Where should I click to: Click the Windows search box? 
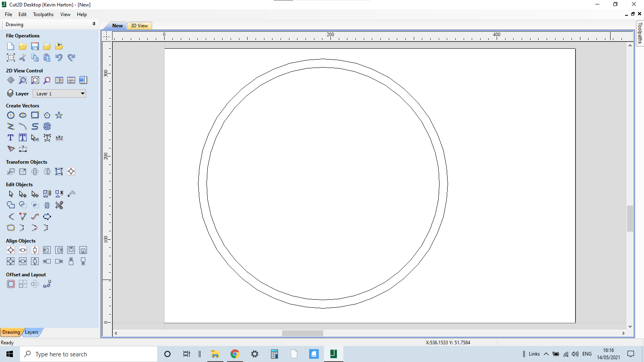pos(89,354)
